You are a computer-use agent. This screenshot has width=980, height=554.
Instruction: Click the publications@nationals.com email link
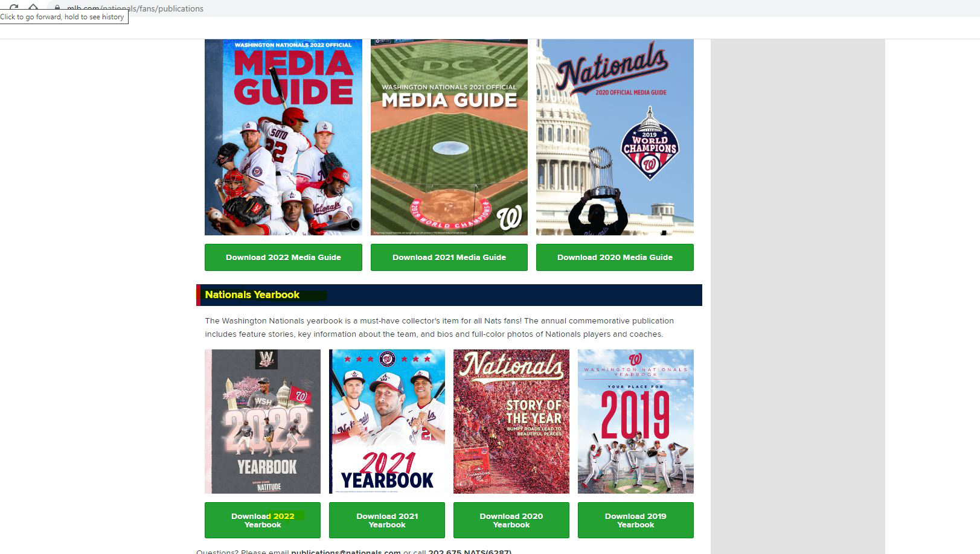(345, 552)
